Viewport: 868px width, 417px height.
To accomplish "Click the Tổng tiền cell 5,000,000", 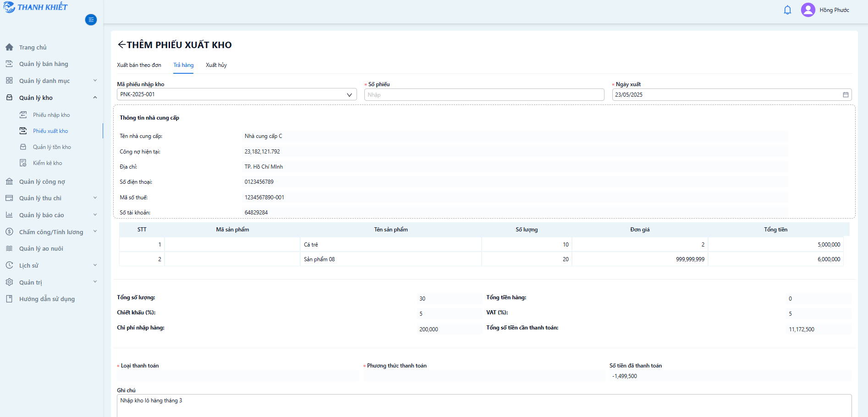I will [x=775, y=244].
